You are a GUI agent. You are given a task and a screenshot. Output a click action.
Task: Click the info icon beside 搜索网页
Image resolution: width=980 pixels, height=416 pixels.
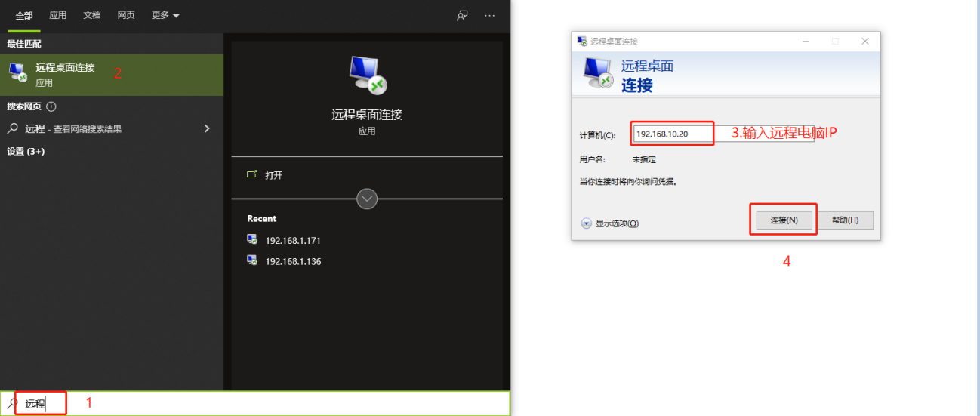click(x=51, y=106)
